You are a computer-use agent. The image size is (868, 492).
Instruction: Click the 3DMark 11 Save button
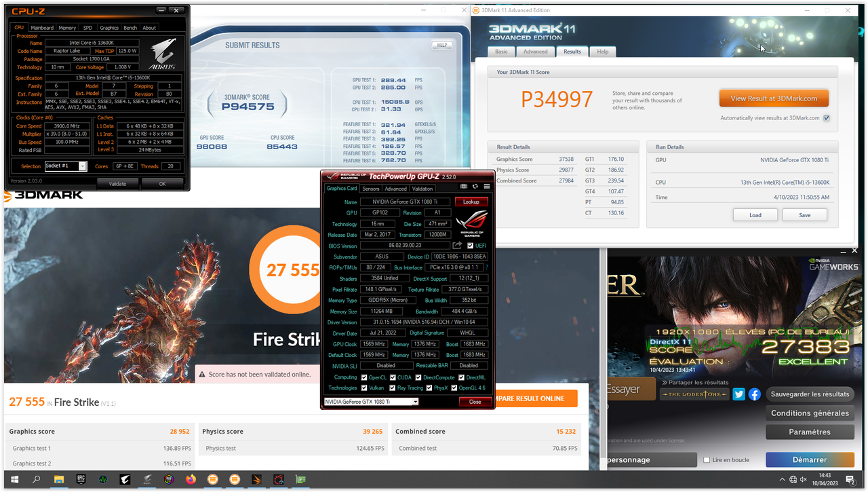point(805,215)
